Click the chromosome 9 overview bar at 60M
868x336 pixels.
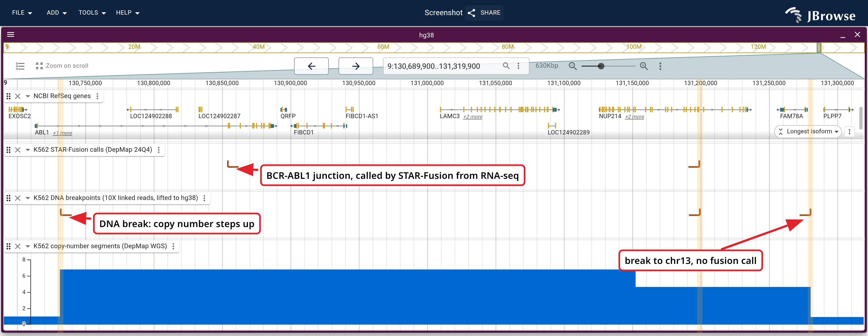(383, 47)
